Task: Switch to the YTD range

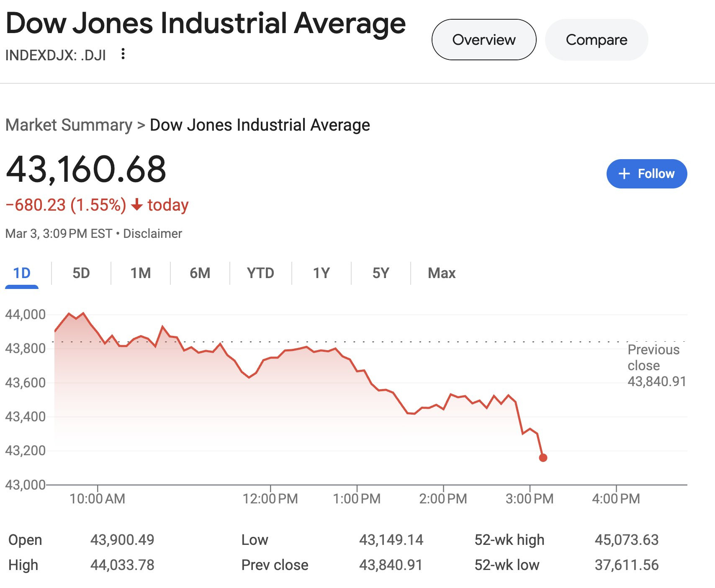Action: [260, 273]
